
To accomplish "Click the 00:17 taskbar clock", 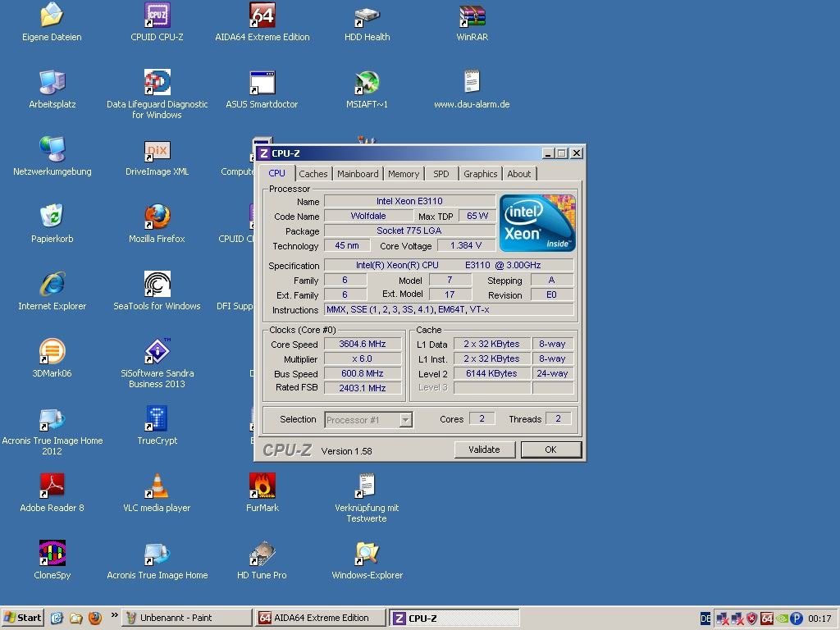I will (x=819, y=619).
